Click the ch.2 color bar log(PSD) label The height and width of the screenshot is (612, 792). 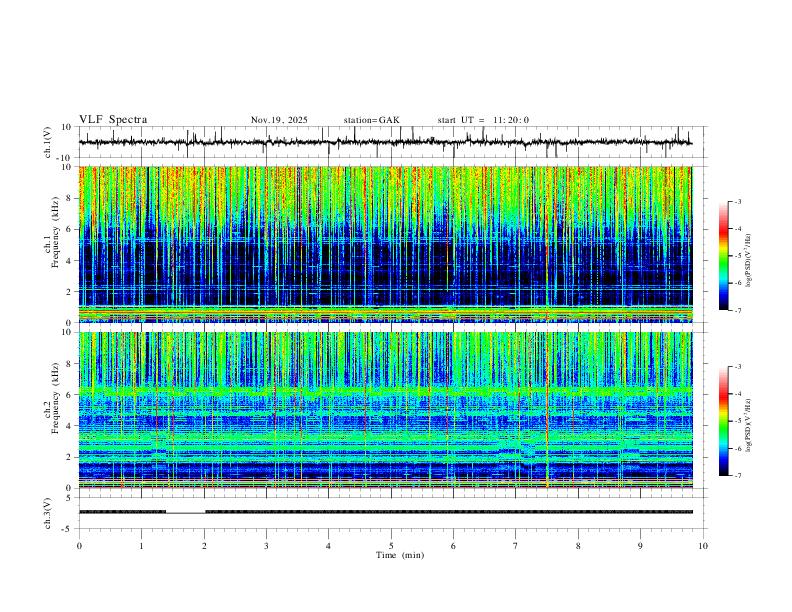click(749, 425)
